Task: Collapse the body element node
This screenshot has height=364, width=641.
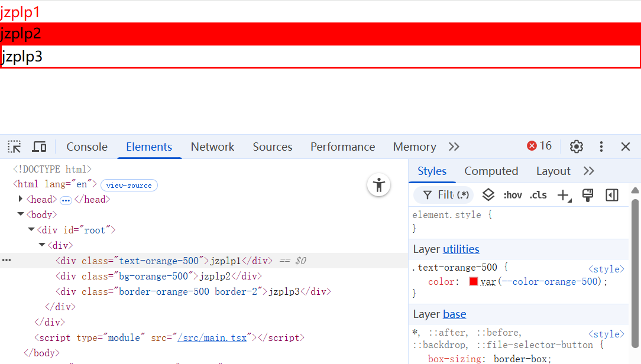Action: point(21,214)
